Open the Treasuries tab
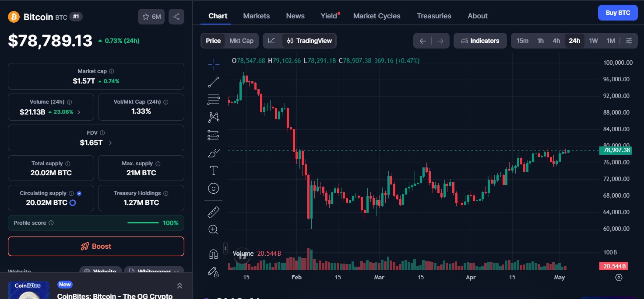Image resolution: width=644 pixels, height=299 pixels. click(x=434, y=16)
